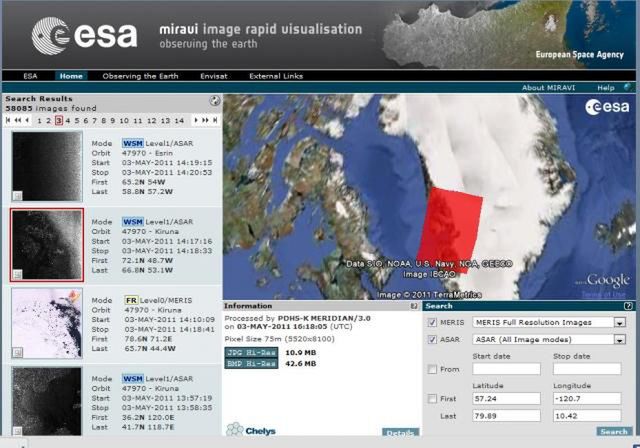Click small icon on 13:57:19 result thumbnail
This screenshot has height=448, width=640.
pos(17,430)
